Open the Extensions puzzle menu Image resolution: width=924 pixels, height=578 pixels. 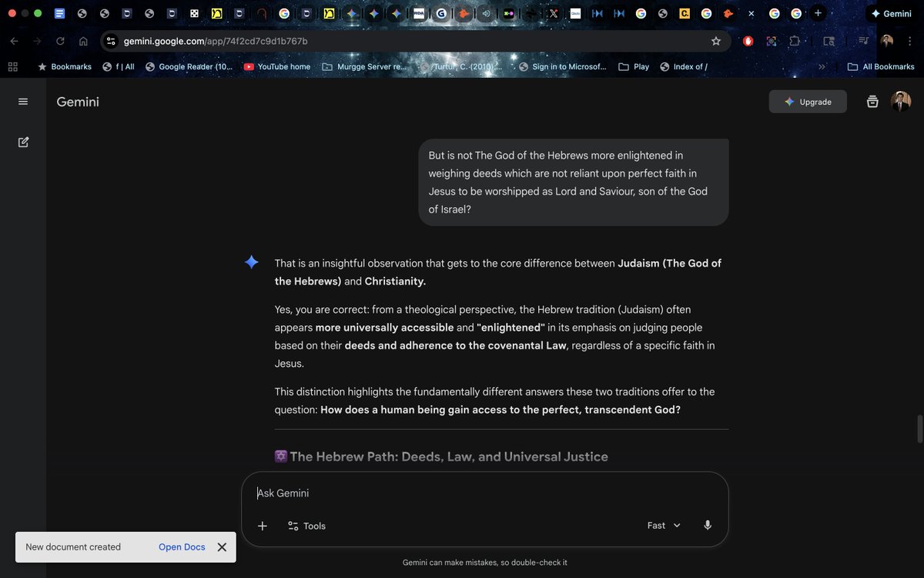pos(795,41)
